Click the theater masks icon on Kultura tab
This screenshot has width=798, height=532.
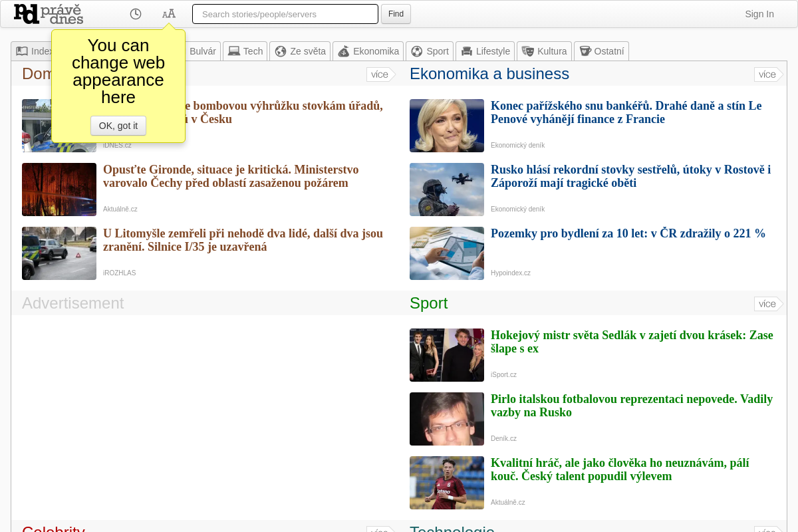point(528,51)
